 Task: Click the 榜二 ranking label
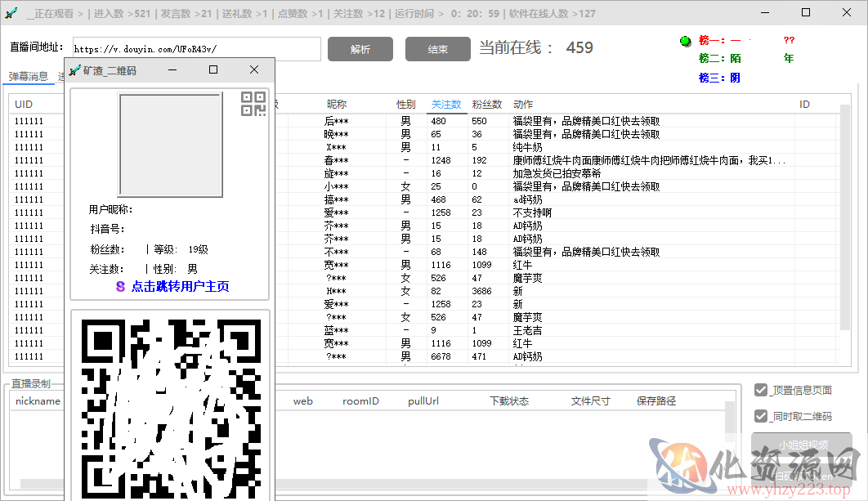(711, 58)
